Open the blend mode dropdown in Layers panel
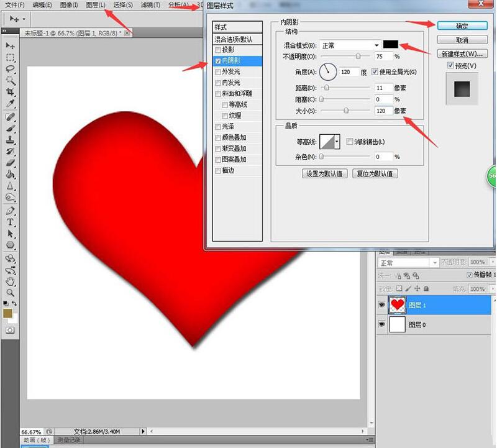Viewport: 497px width, 448px height. tap(404, 262)
